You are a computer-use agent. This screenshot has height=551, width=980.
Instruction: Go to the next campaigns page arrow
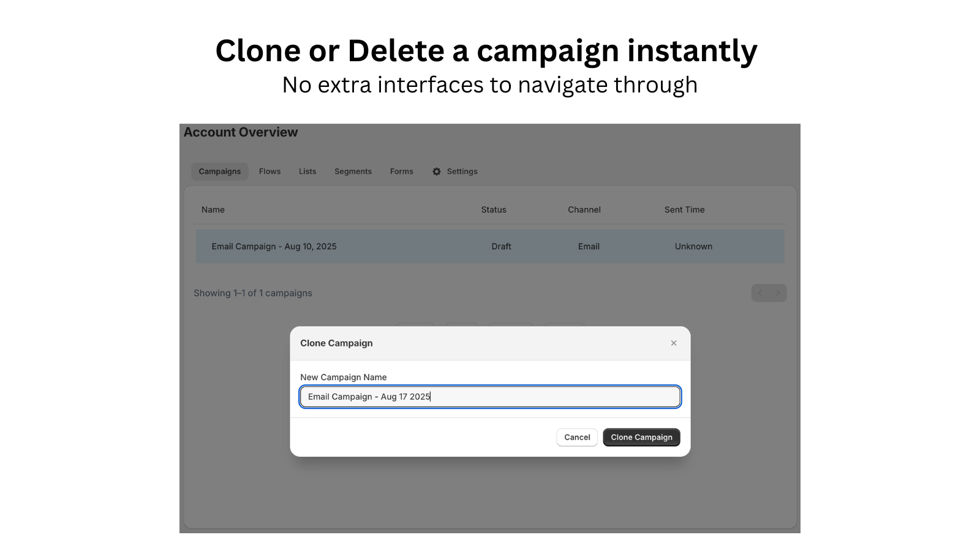pyautogui.click(x=778, y=293)
